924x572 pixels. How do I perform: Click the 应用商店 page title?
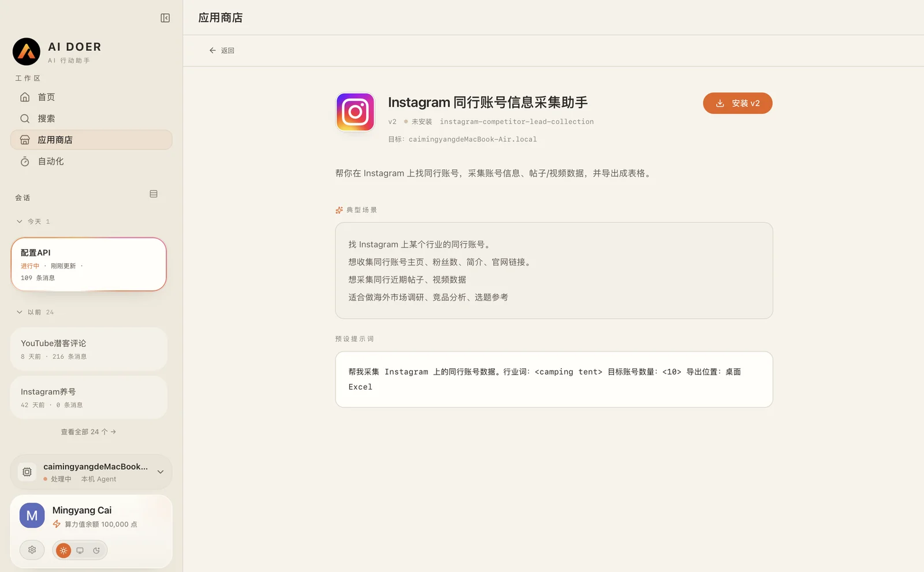(x=221, y=18)
